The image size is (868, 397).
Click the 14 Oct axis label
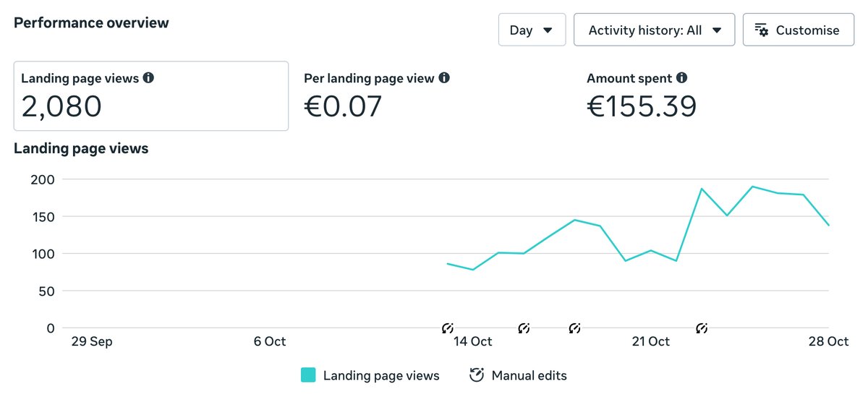tap(472, 341)
